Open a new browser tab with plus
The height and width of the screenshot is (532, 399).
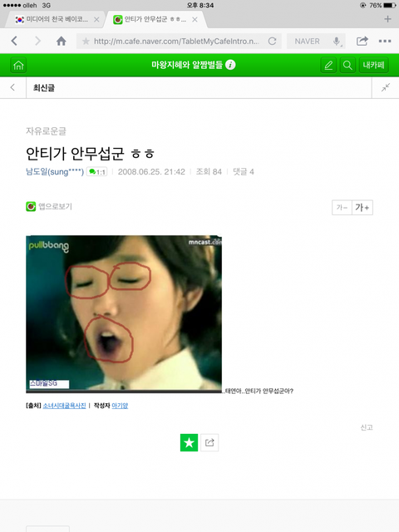[388, 19]
